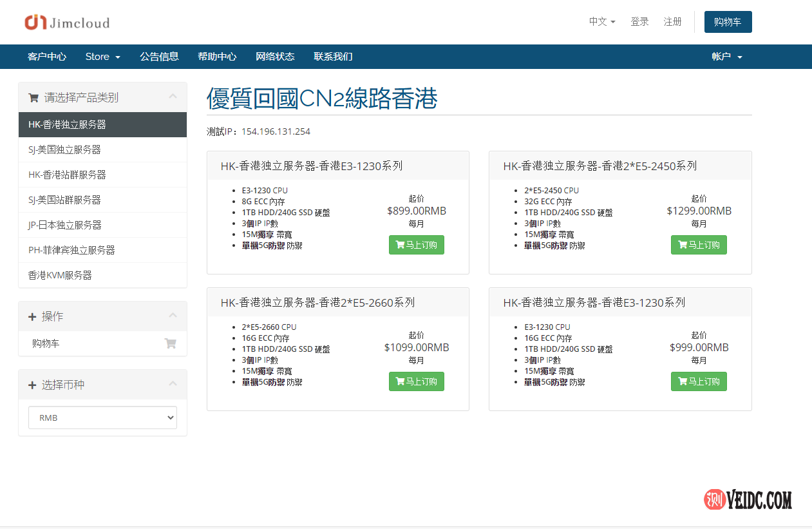The width and height of the screenshot is (812, 529).
Task: Click the VEIDC.COM watermark logo
Action: coord(748,499)
